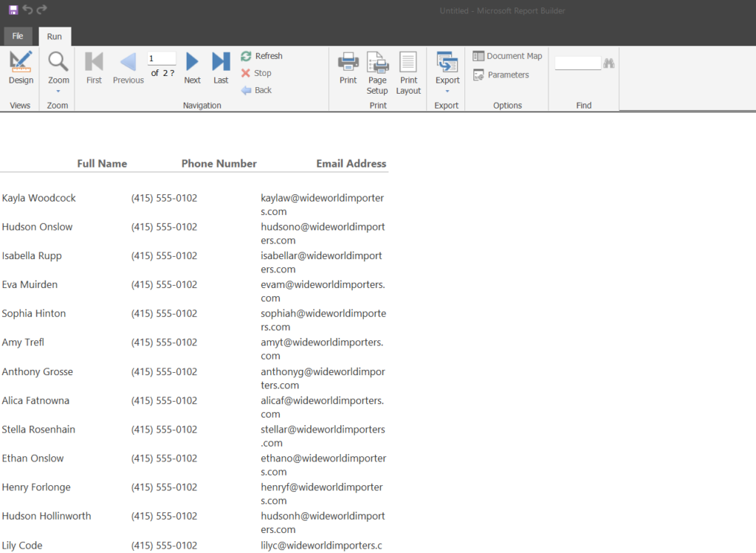
Task: Show the Document Map
Action: pyautogui.click(x=508, y=56)
